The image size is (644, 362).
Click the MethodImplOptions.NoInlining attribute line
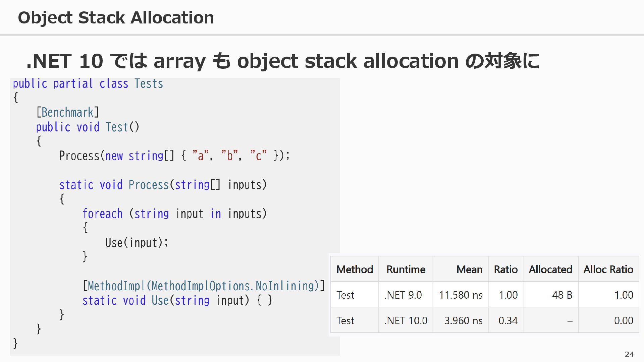pyautogui.click(x=204, y=286)
